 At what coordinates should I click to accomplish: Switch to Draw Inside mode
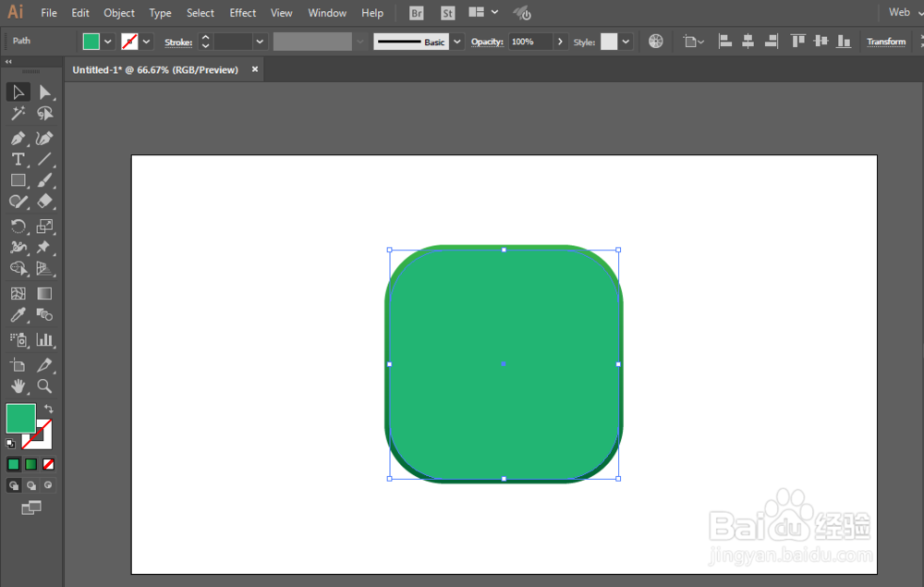(x=48, y=485)
